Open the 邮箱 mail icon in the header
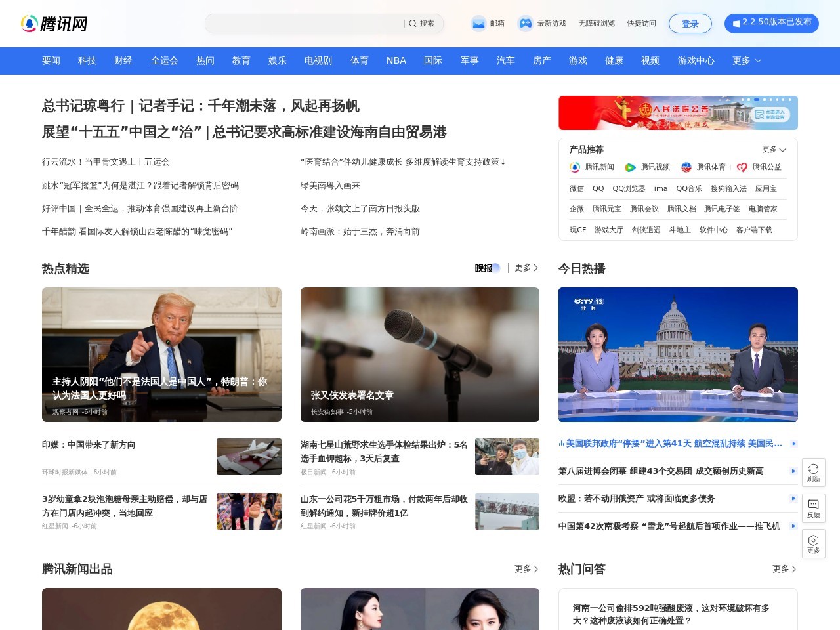Viewport: 840px width, 630px height. point(478,24)
